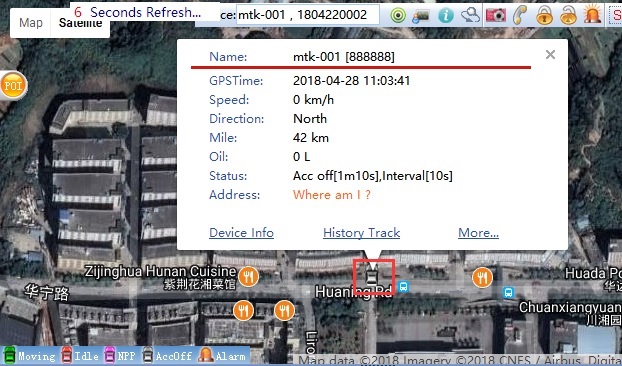
Task: Click the Zijinghua Hunan Cuisine restaurant marker
Action: 248,276
